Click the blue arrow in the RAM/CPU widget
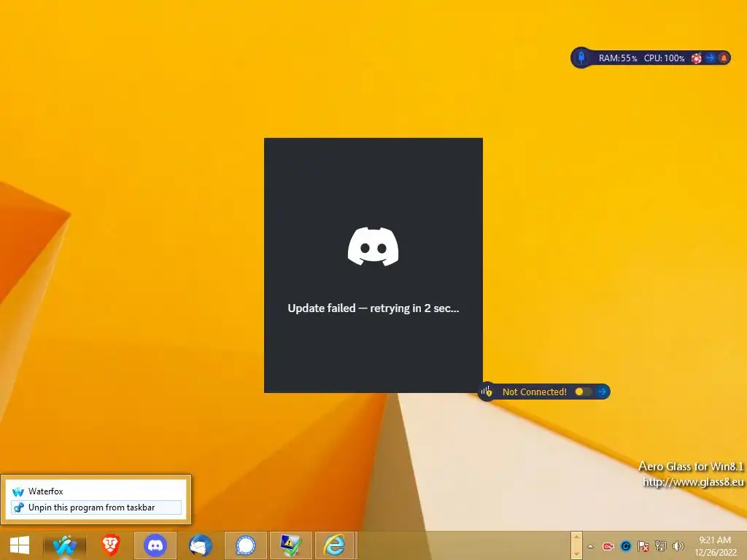This screenshot has width=747, height=560. pos(711,58)
